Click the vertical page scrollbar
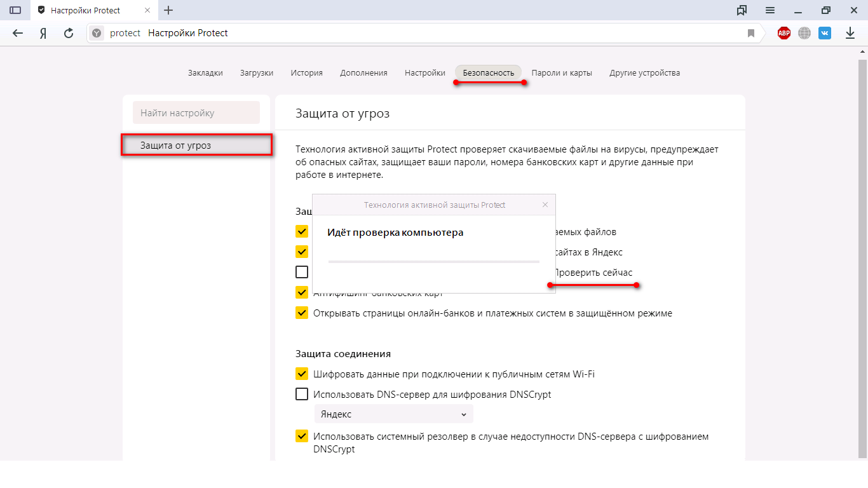 pyautogui.click(x=862, y=257)
